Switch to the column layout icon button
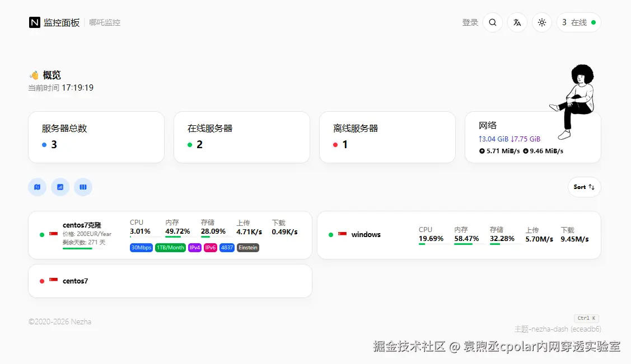This screenshot has width=631, height=364. tap(83, 187)
